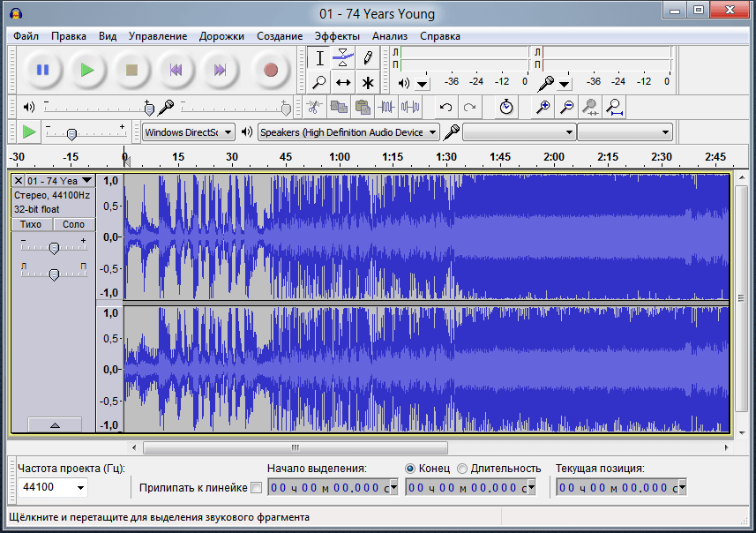The height and width of the screenshot is (533, 756).
Task: Open the 'Эффекты' menu
Action: 337,36
